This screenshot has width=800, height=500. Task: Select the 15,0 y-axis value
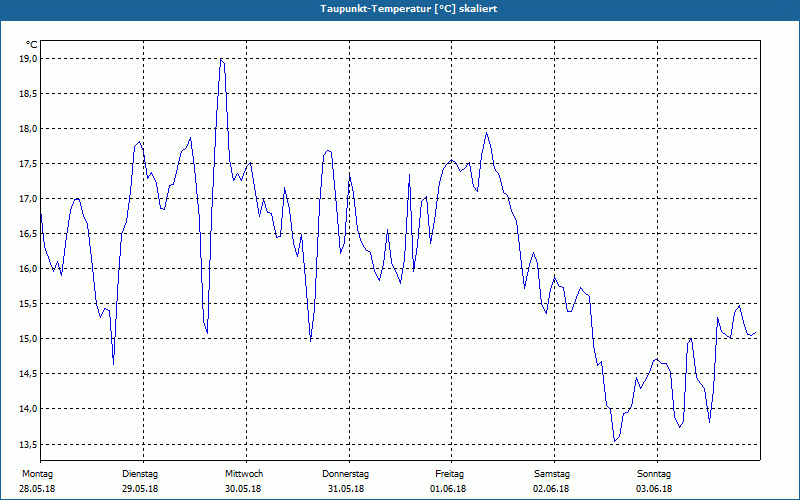[x=29, y=339]
